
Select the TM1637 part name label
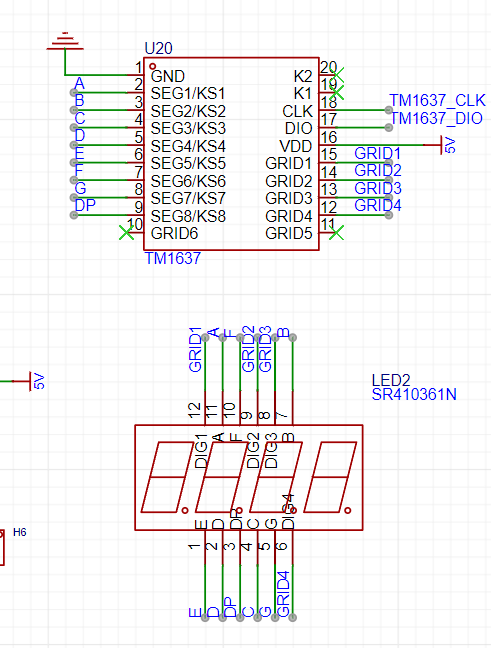(172, 259)
